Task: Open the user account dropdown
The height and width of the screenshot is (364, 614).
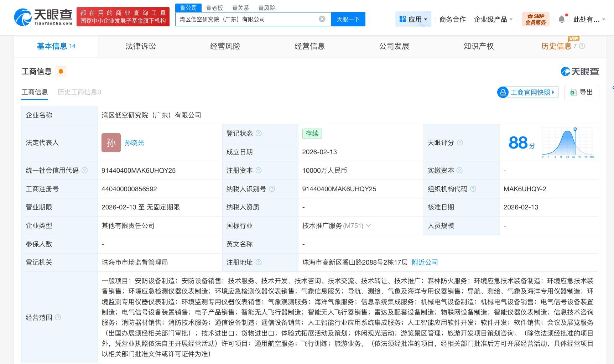Action: (589, 19)
